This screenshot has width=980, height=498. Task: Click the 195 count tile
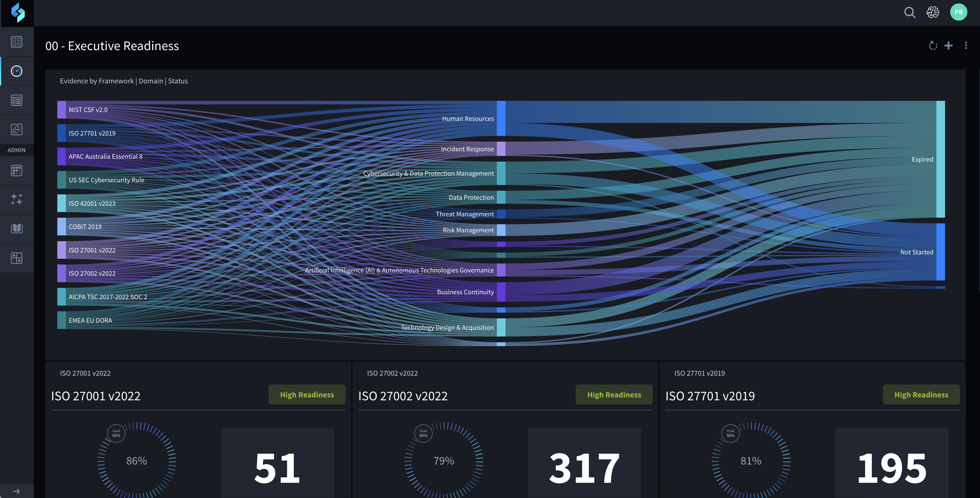point(892,463)
